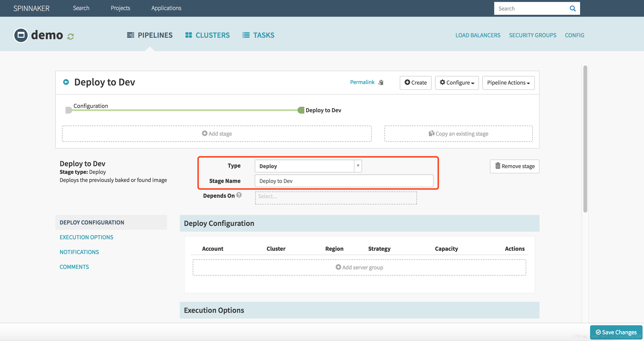Viewport: 644px width, 341px height.
Task: Click the Cluster column header
Action: tap(276, 249)
